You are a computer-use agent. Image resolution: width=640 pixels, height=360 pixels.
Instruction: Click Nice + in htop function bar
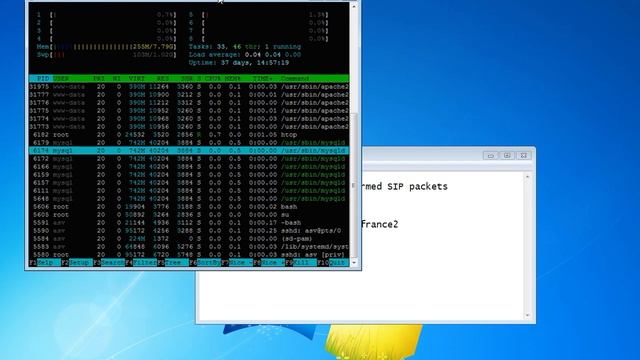pyautogui.click(x=273, y=262)
